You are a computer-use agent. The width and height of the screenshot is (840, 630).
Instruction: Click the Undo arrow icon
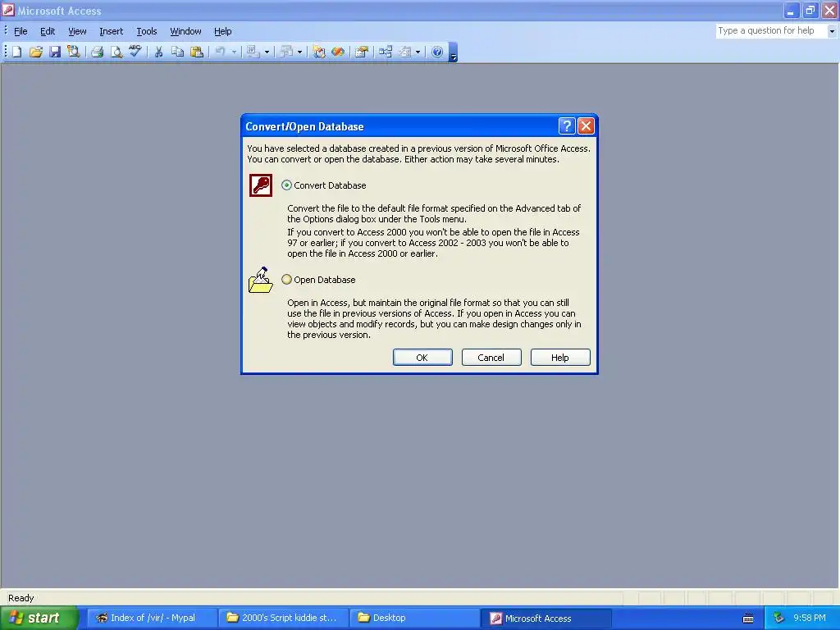click(220, 52)
